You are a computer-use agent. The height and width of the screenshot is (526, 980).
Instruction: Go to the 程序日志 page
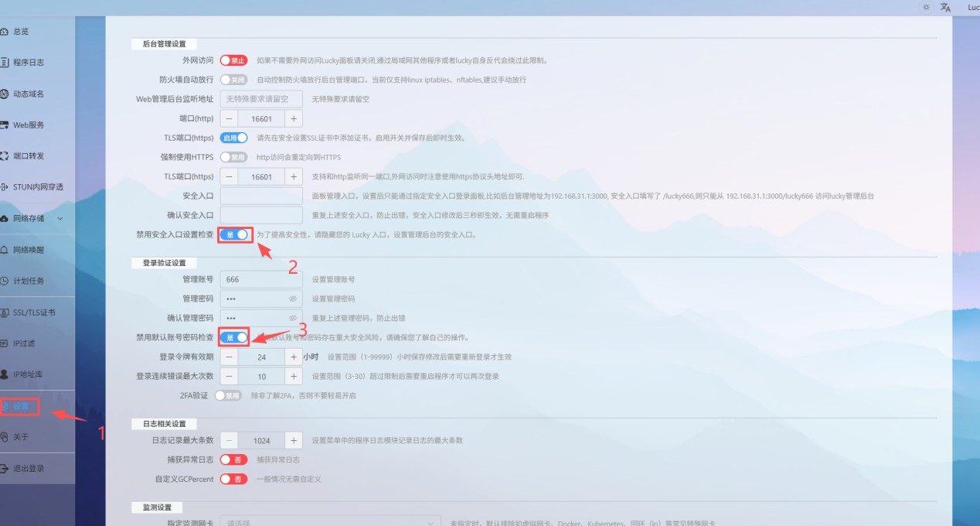29,62
